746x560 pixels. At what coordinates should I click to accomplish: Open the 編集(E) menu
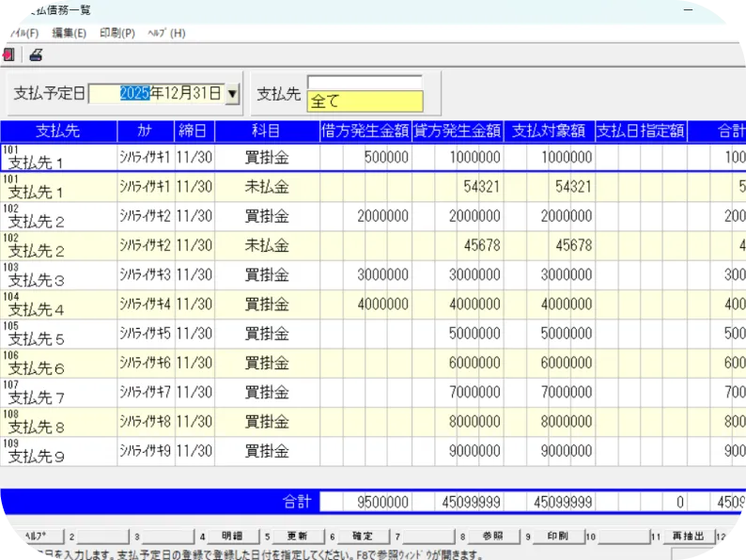[x=70, y=33]
